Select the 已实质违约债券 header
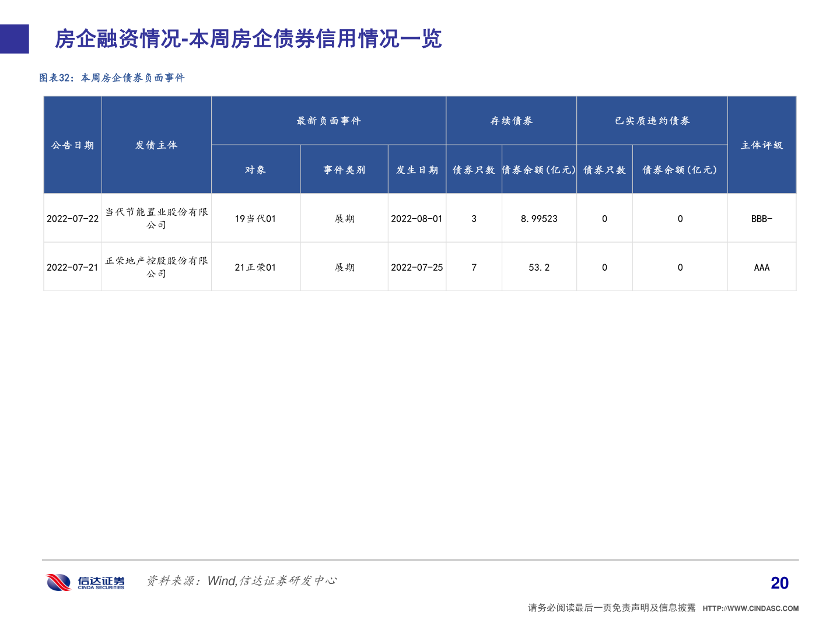 pyautogui.click(x=652, y=121)
